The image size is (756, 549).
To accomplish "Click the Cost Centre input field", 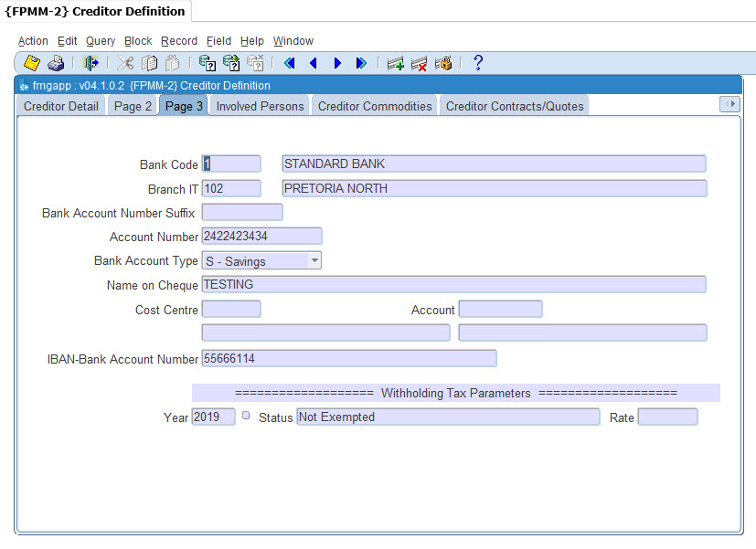I will (x=231, y=310).
